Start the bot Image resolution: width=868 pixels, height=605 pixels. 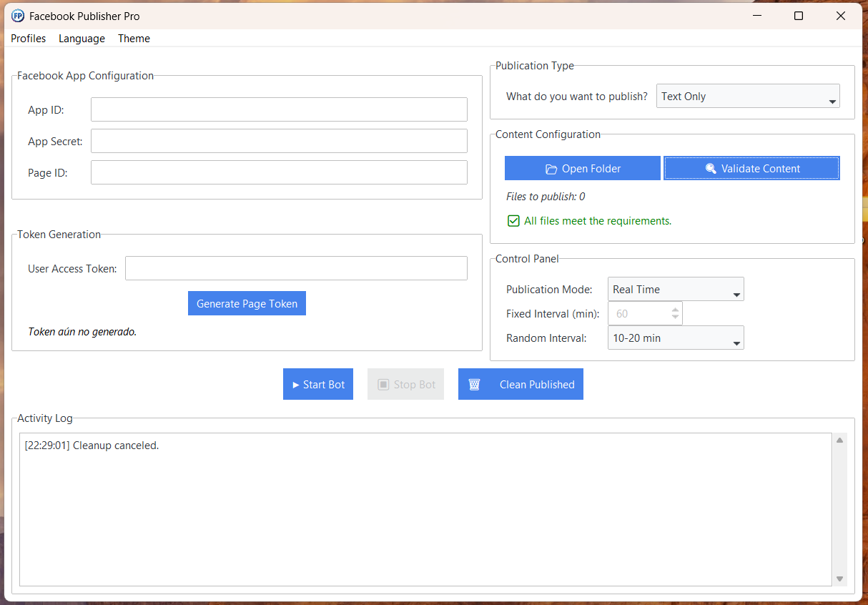318,384
